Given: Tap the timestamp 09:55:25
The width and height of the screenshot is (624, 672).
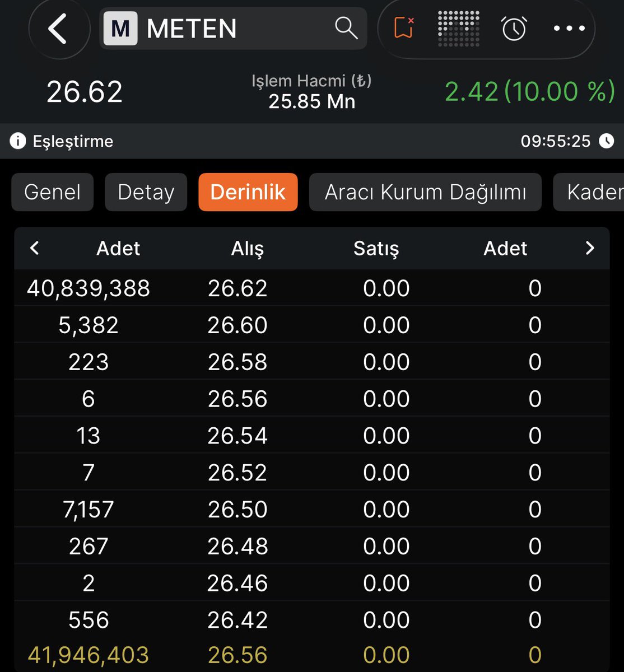Looking at the screenshot, I should [x=556, y=141].
